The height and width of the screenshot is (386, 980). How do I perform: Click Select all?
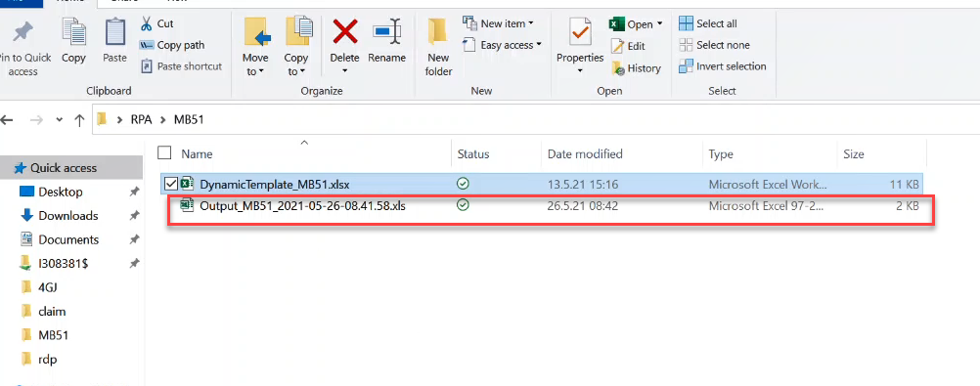(x=708, y=23)
